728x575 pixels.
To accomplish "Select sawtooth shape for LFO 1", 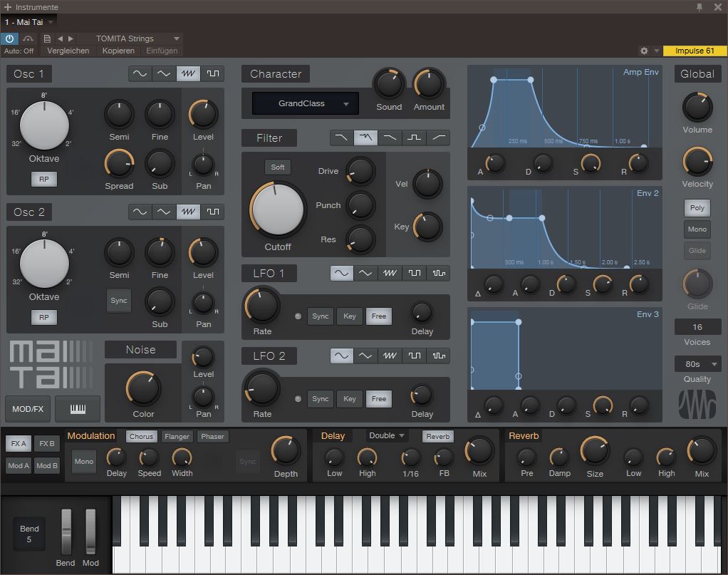I will tap(390, 273).
